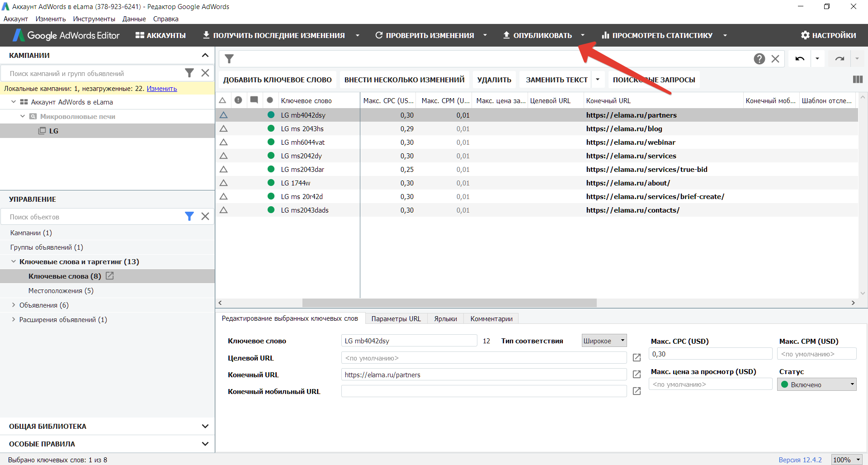Switch to Комментарии tab

point(491,319)
